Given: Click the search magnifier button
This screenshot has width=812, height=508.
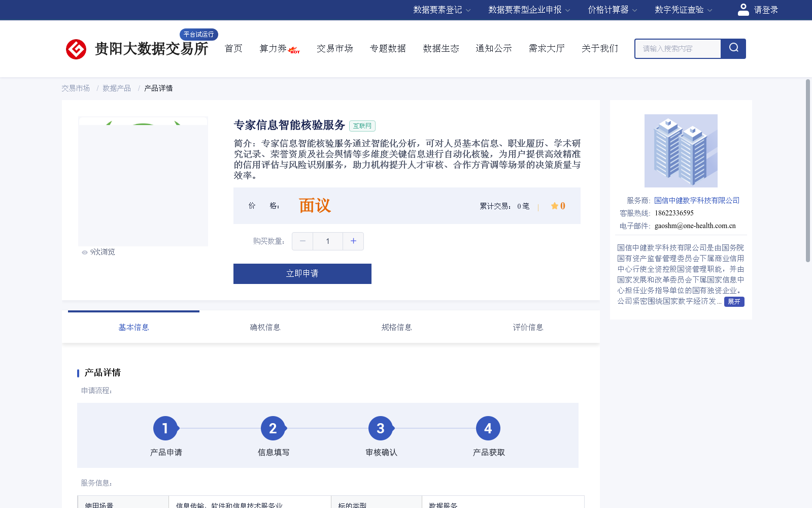Looking at the screenshot, I should (x=733, y=49).
